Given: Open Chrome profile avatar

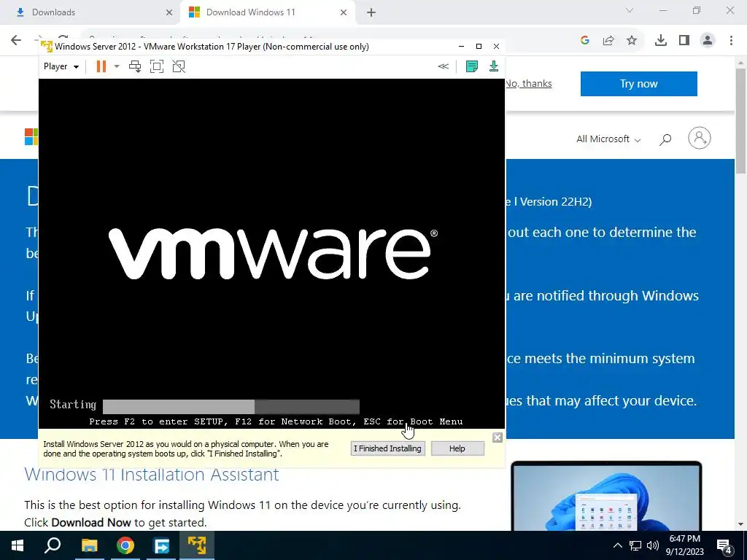Looking at the screenshot, I should pos(708,41).
